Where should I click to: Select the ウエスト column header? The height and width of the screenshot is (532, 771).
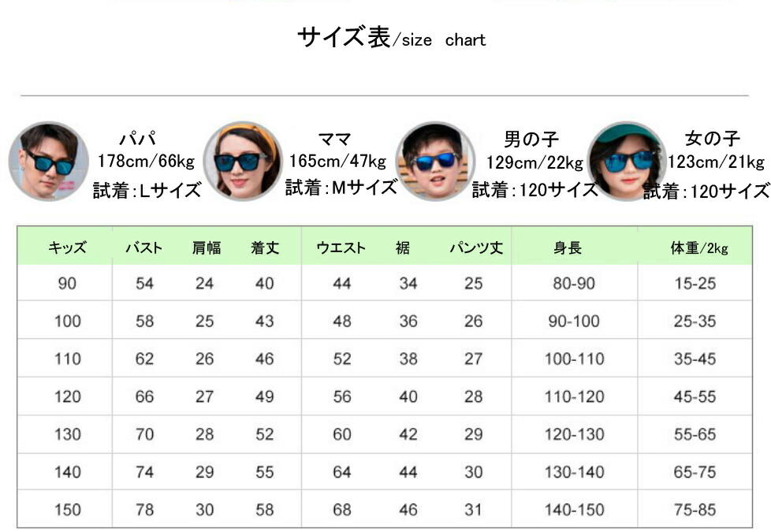point(341,248)
